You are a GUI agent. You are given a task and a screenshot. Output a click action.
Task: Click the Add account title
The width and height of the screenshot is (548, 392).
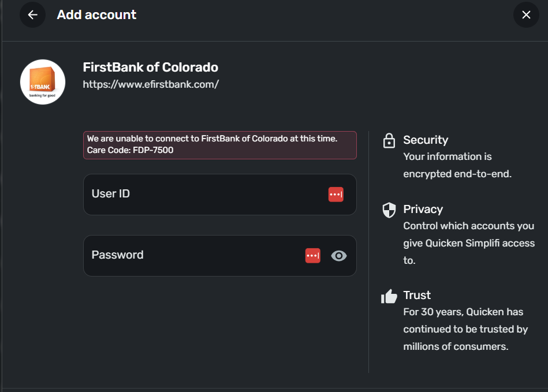coord(96,15)
